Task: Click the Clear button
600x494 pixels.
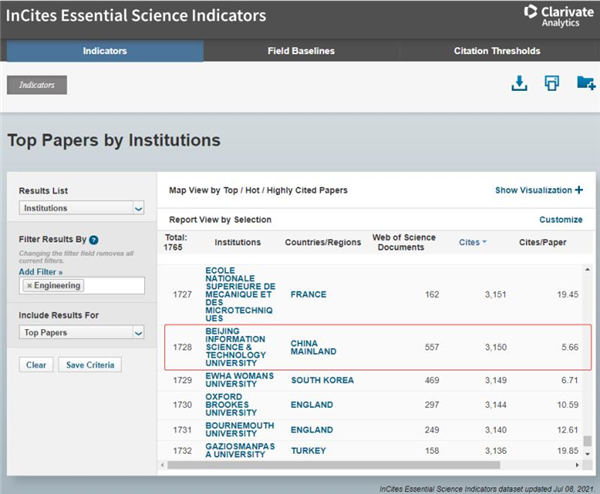Action: click(x=36, y=365)
